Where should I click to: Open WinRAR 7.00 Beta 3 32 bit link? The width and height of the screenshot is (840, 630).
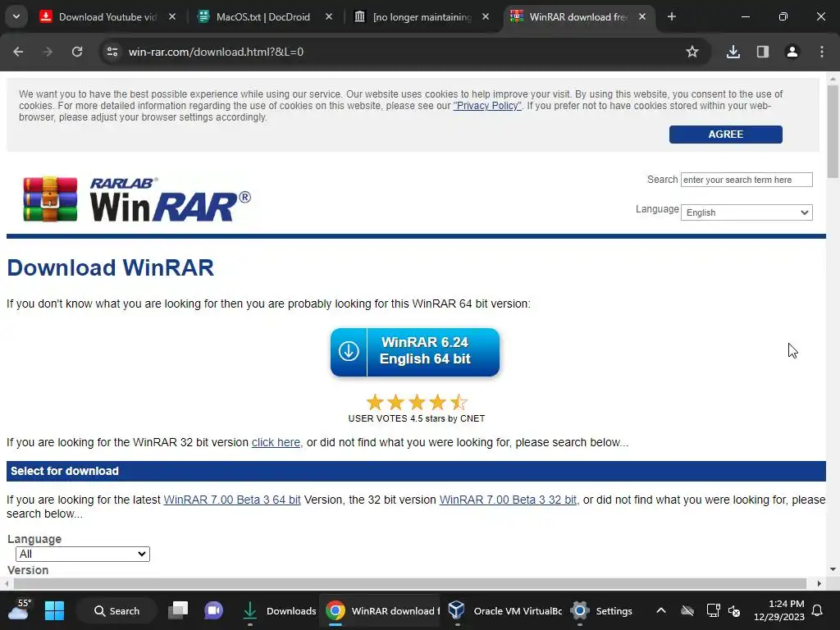[508, 500]
